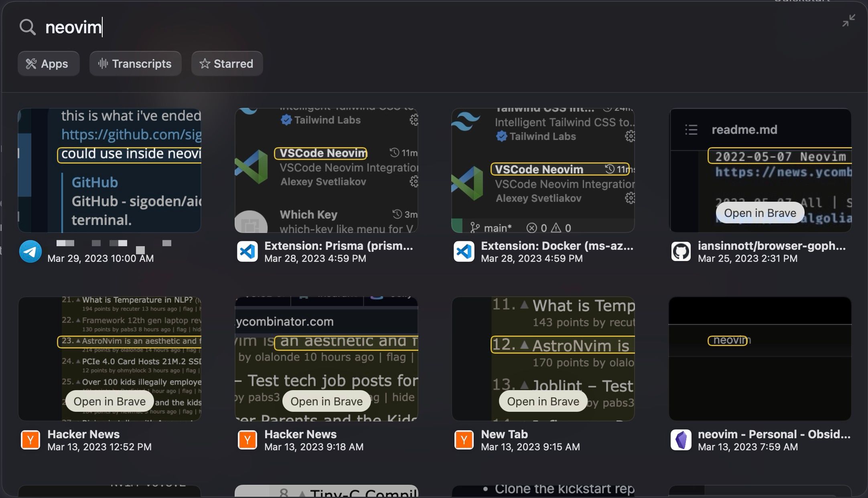Click Y Combinator icon beside Hacker News 12:52 PM
This screenshot has width=868, height=498.
(30, 440)
